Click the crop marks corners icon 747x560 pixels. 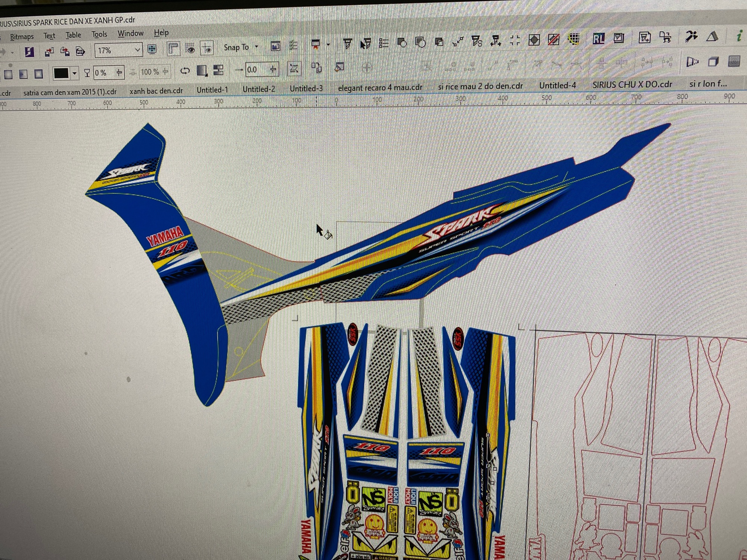[515, 40]
